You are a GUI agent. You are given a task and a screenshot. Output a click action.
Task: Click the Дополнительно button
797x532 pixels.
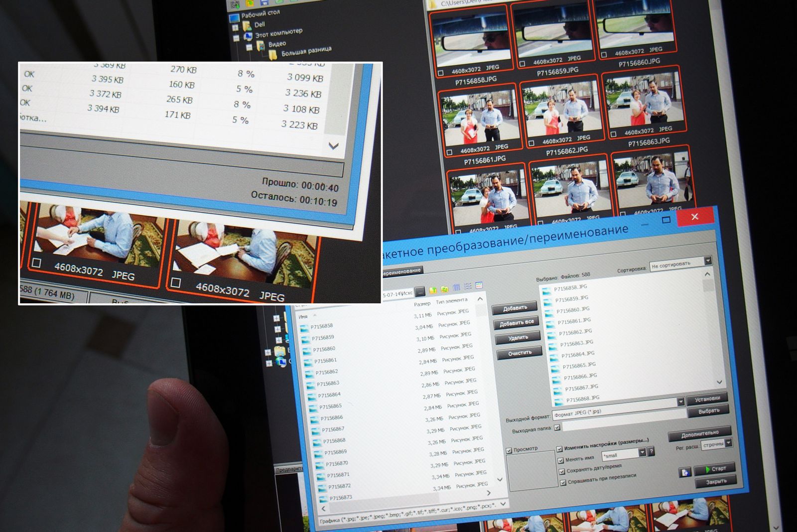(700, 434)
